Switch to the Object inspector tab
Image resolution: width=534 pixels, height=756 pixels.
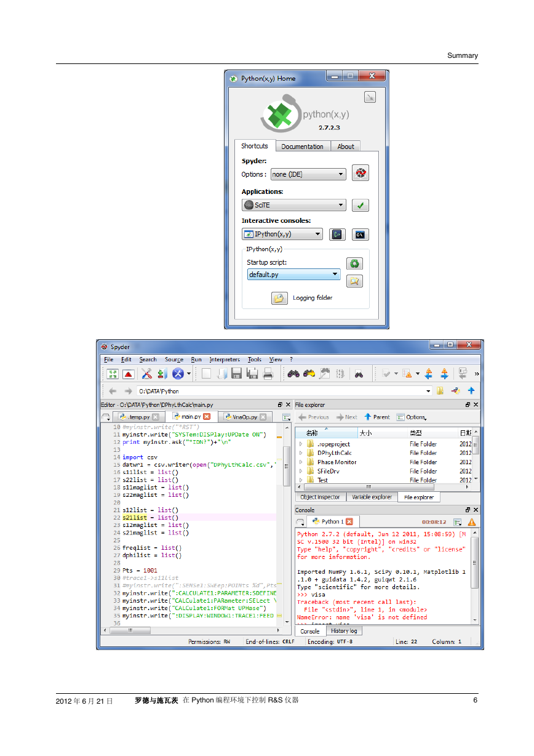tap(320, 497)
